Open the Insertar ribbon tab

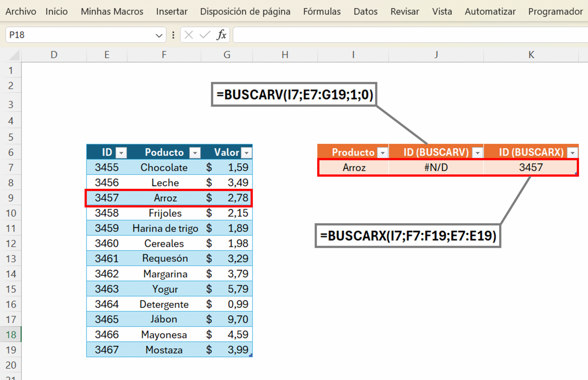[x=172, y=11]
